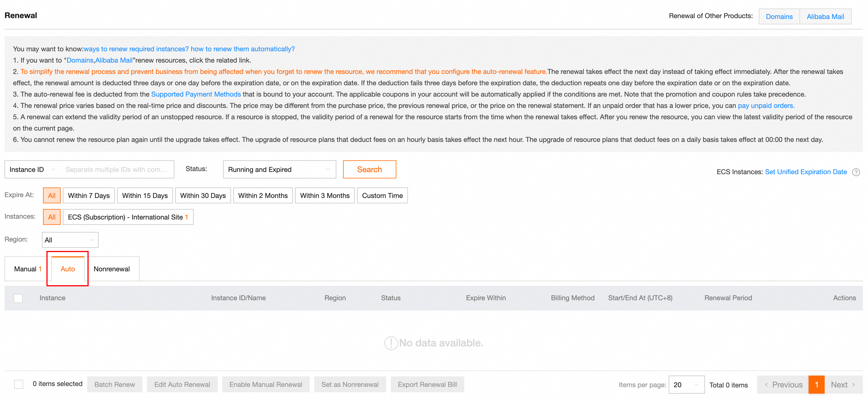Toggle the bottom items selected checkbox
868x405 pixels.
click(x=19, y=384)
